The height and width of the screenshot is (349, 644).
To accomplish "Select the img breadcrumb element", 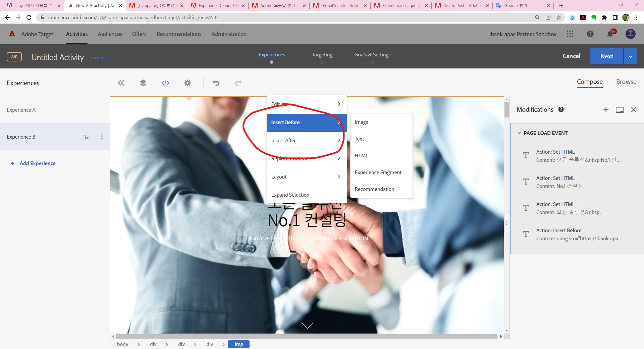I will coord(239,344).
